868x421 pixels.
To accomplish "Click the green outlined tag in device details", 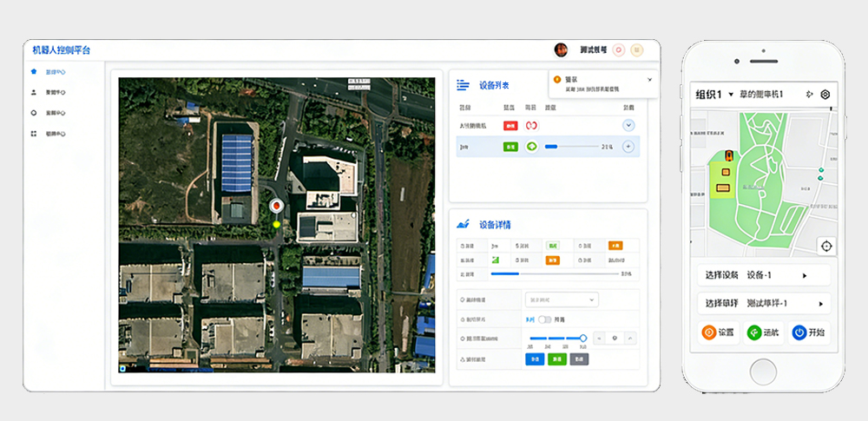I will pos(552,245).
